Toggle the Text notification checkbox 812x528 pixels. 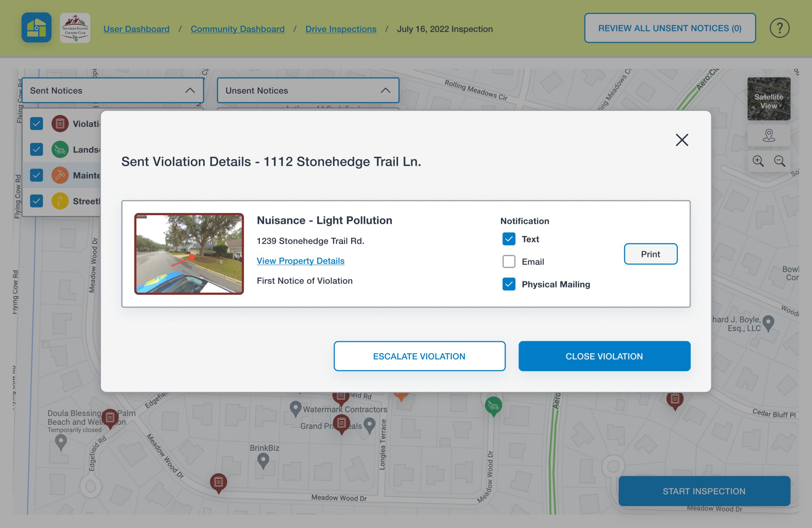coord(508,239)
